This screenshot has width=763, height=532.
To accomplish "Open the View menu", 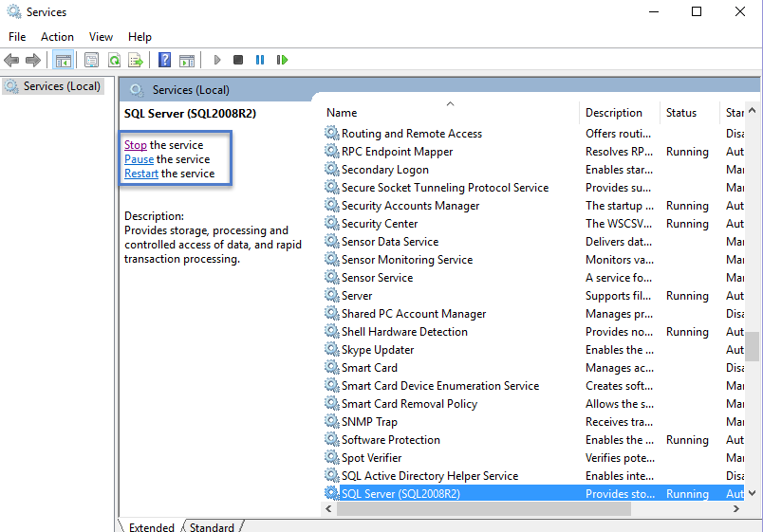I will (x=101, y=37).
